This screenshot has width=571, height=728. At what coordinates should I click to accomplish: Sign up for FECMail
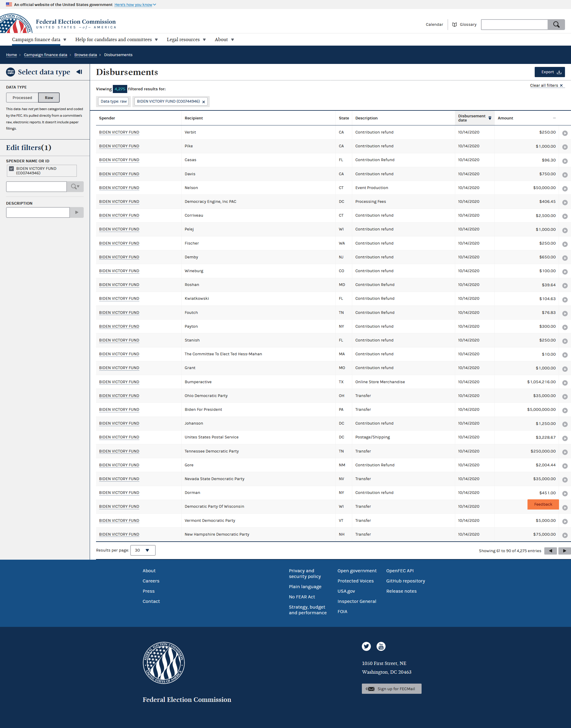(x=392, y=689)
